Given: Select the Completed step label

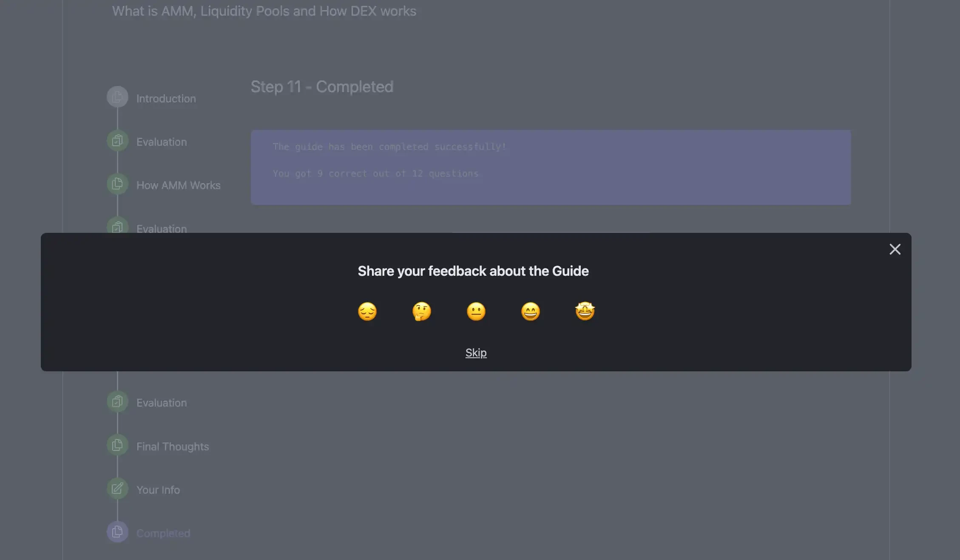Looking at the screenshot, I should click(163, 533).
